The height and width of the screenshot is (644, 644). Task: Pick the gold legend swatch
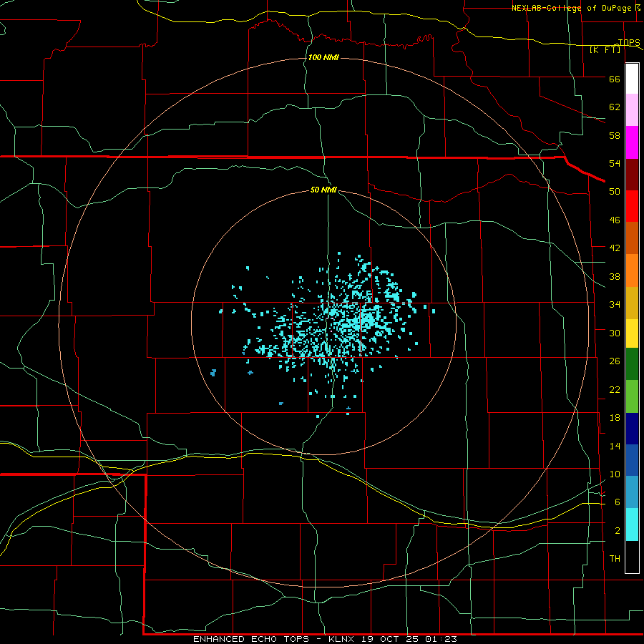pos(632,303)
